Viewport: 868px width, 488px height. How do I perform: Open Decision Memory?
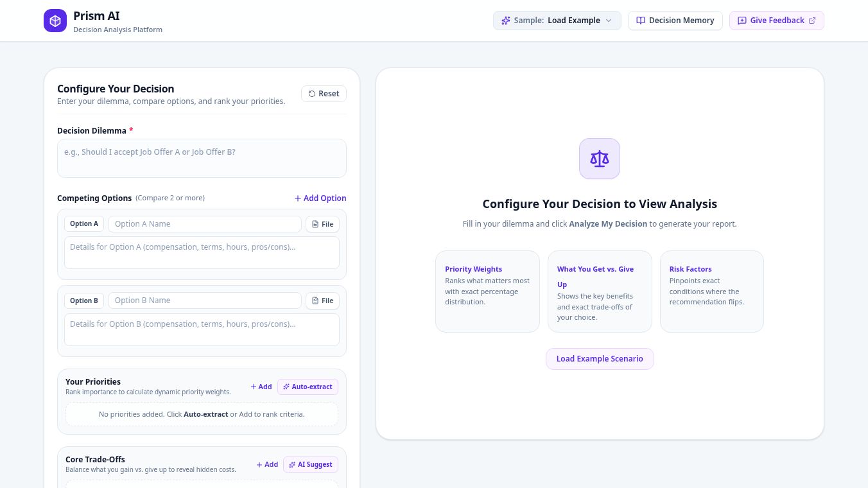point(675,21)
